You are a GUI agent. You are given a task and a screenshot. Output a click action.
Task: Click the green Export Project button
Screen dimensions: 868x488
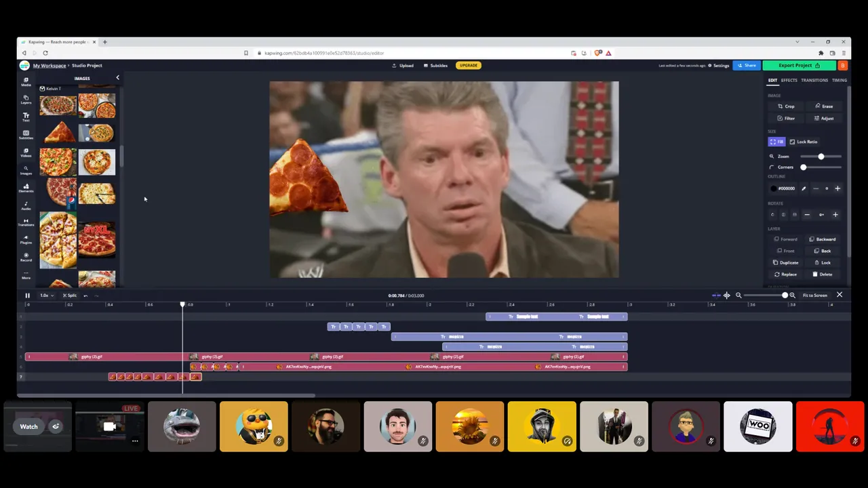pos(799,66)
